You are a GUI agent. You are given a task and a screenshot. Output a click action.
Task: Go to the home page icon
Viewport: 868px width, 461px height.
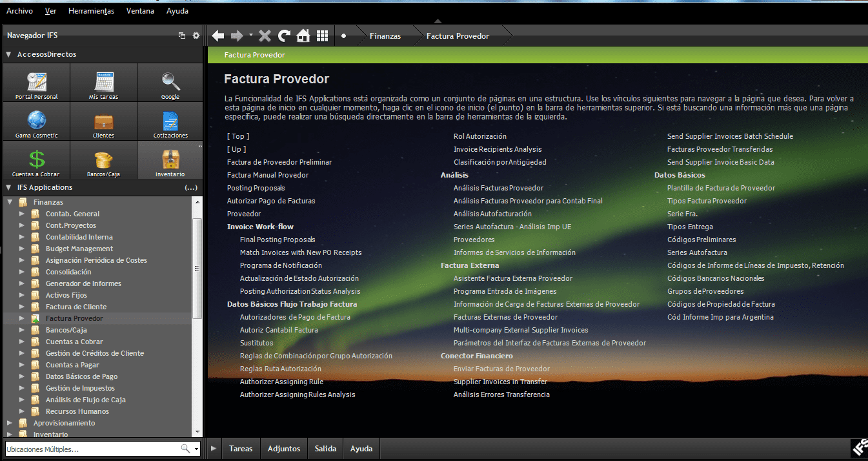coord(303,36)
